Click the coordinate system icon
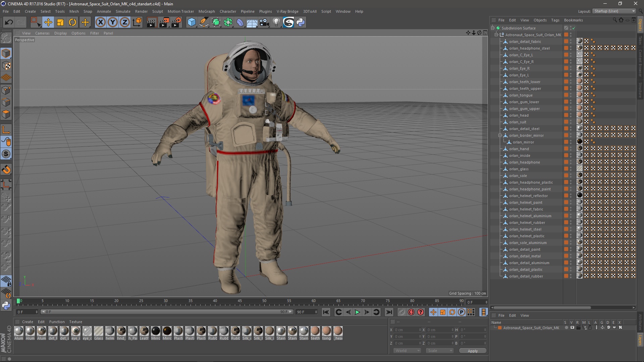The image size is (644, 362). tap(137, 22)
